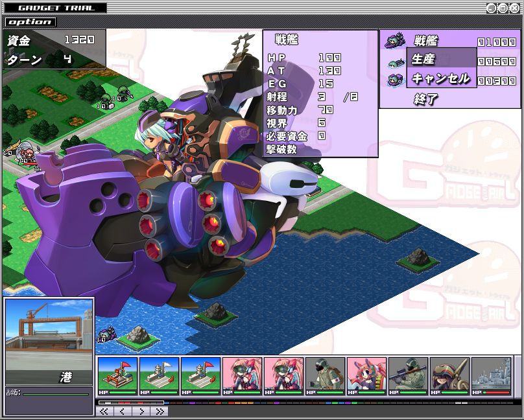Go to next unit with right arrow

[x=141, y=412]
